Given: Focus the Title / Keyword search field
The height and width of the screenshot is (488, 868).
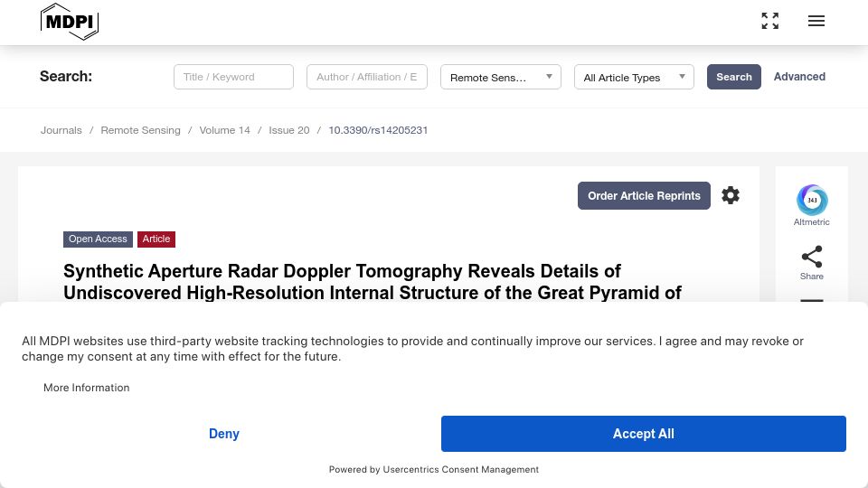Looking at the screenshot, I should coord(233,77).
